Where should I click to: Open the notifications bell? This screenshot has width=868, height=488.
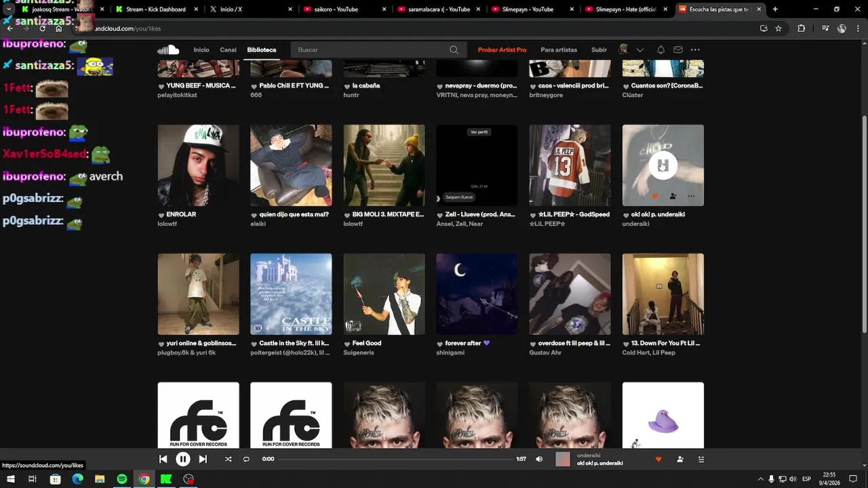point(660,49)
